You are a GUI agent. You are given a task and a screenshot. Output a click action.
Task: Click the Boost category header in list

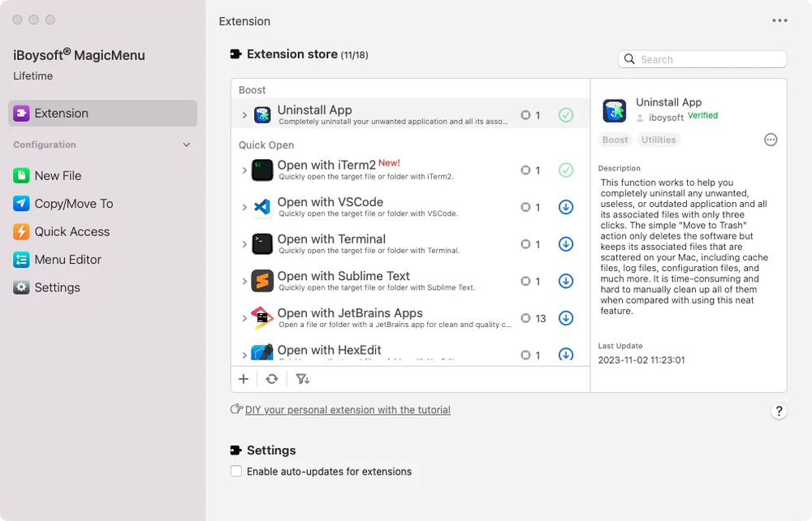(253, 90)
